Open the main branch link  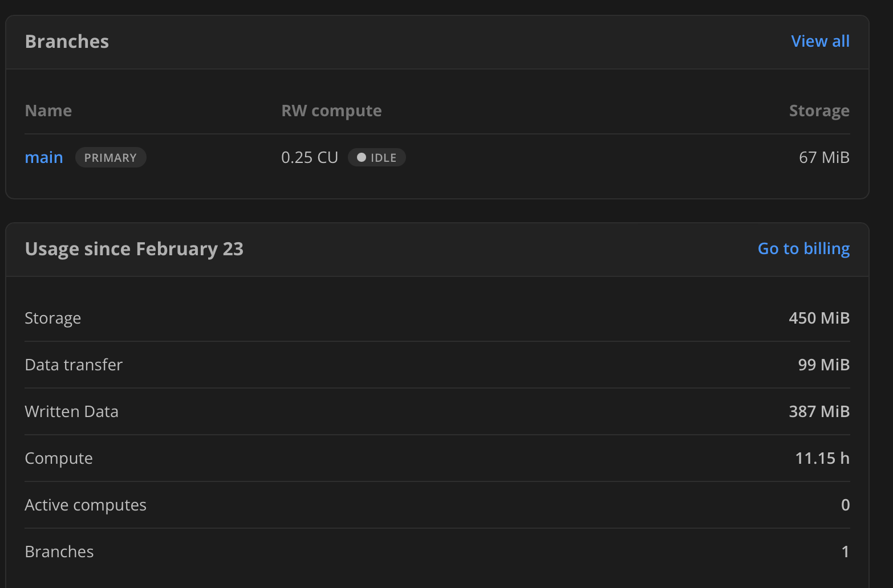coord(44,157)
